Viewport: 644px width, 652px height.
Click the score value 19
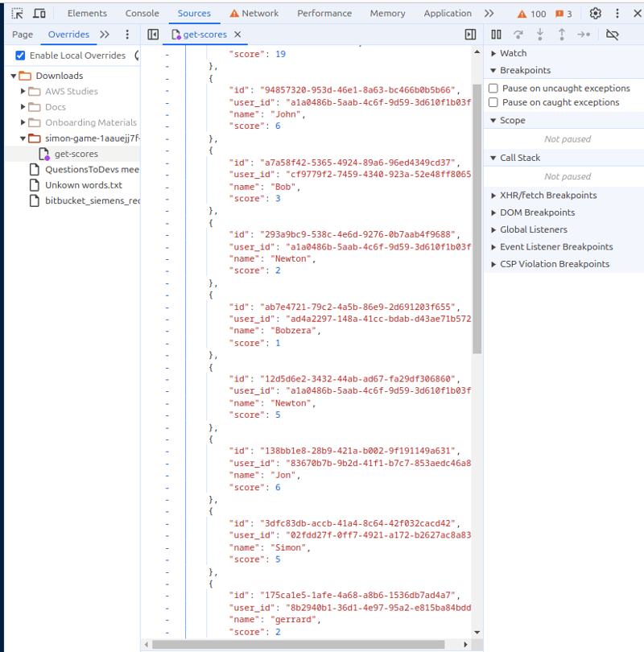[x=280, y=54]
